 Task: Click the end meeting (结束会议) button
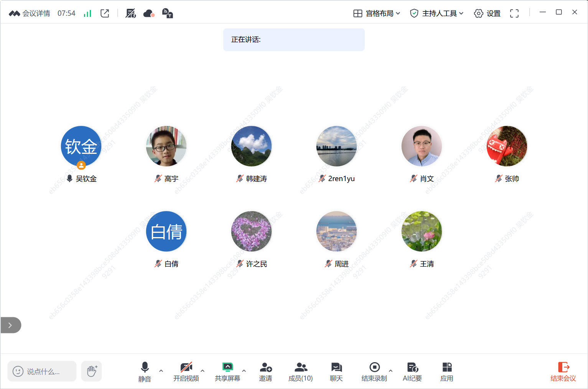(x=563, y=371)
